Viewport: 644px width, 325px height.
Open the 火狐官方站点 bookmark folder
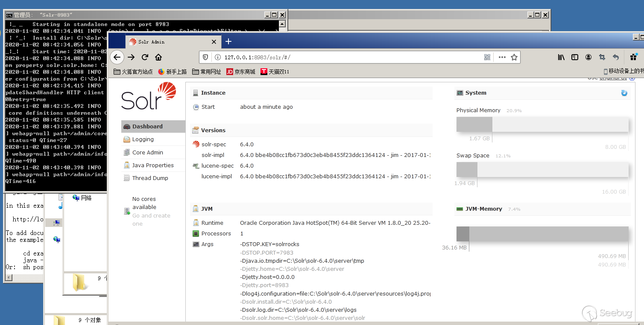[x=133, y=72]
